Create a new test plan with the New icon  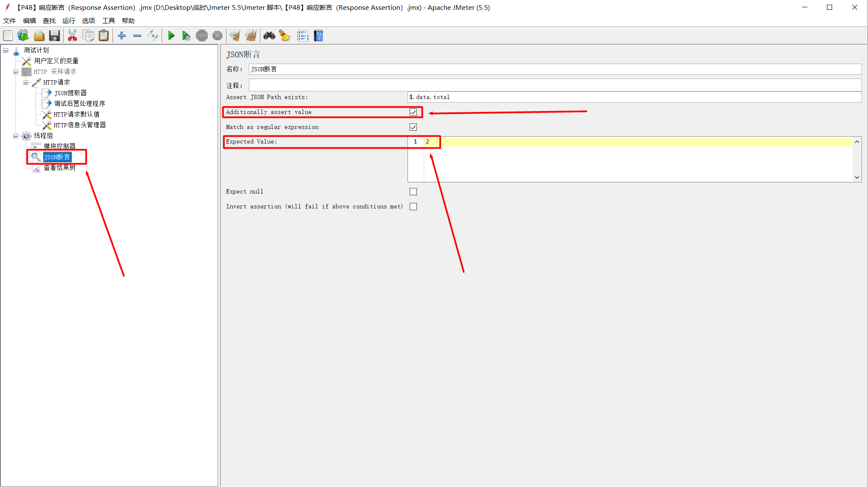point(8,36)
